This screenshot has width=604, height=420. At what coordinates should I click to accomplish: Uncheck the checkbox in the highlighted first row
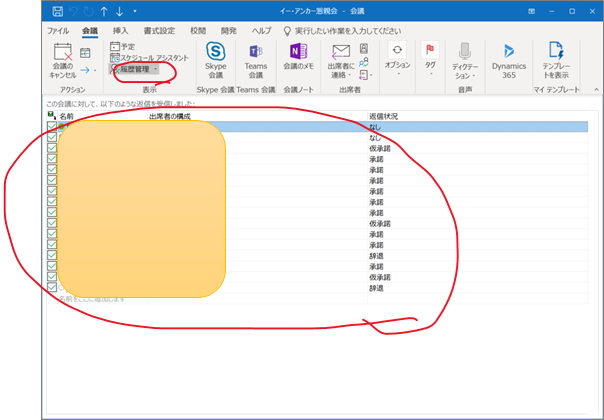point(52,126)
